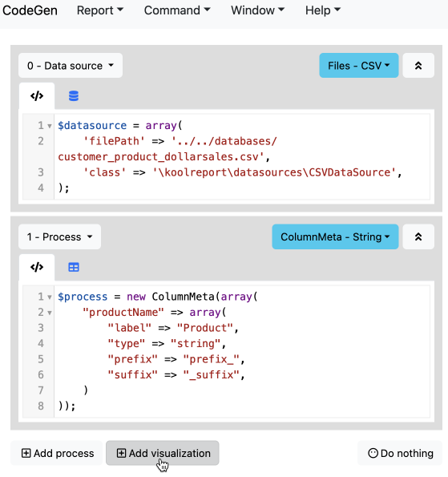Click 'ColumnMeta' in the process code
The width and height of the screenshot is (448, 477).
point(183,297)
